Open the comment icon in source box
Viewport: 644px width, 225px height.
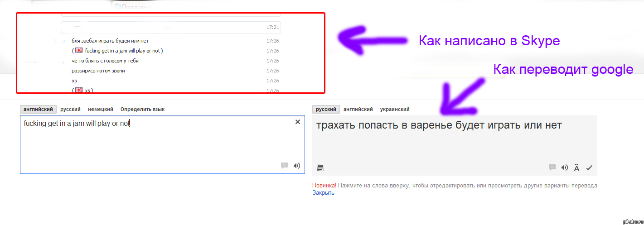click(x=284, y=166)
